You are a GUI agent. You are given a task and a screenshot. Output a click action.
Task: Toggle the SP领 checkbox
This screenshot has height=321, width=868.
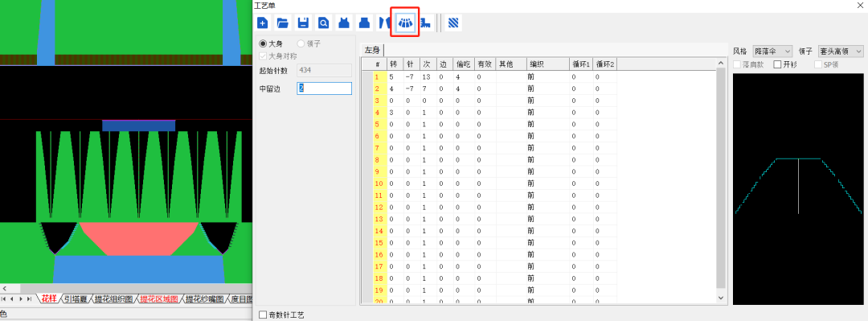[819, 64]
